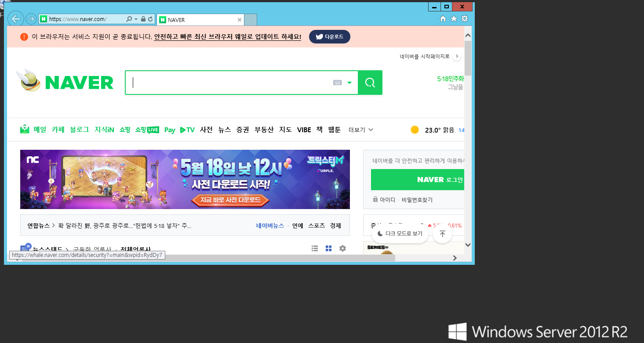Screen dimensions: 644x343
Task: Expand the 더보기 services menu
Action: pyautogui.click(x=361, y=130)
